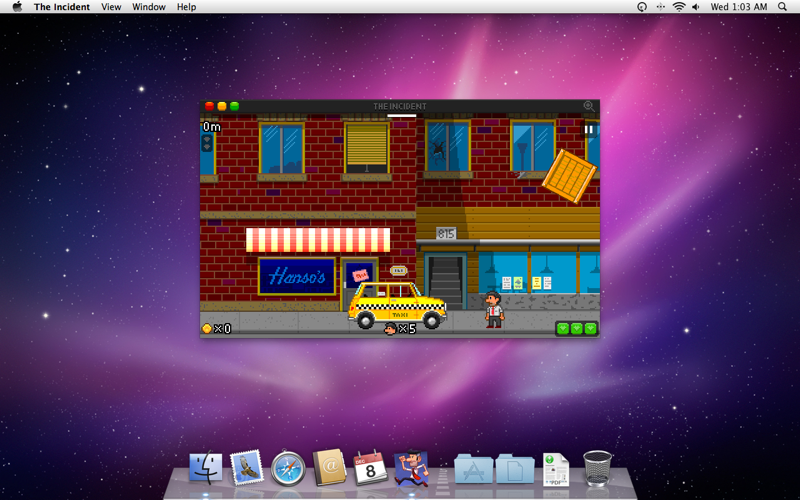The image size is (800, 500).
Task: Click the yellow taxi cab
Action: point(397,305)
